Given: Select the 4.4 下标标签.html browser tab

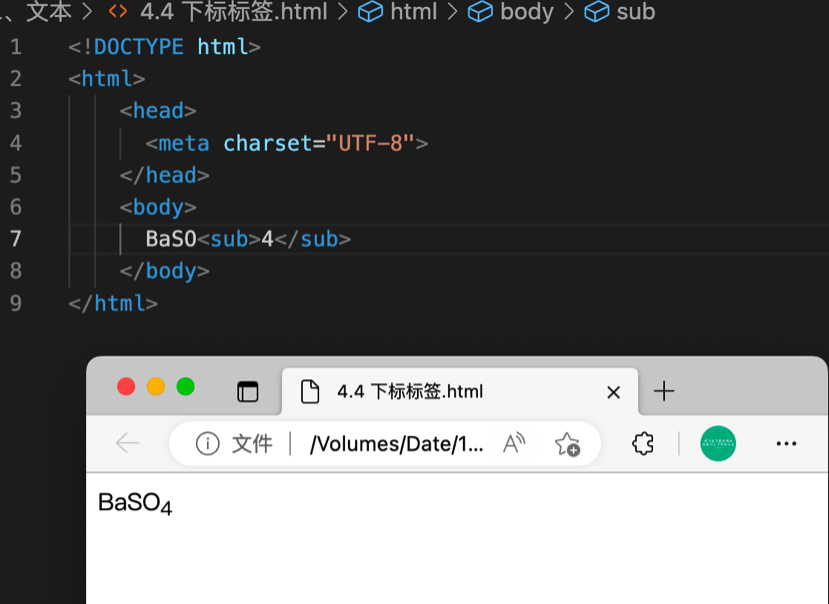Looking at the screenshot, I should click(x=410, y=392).
